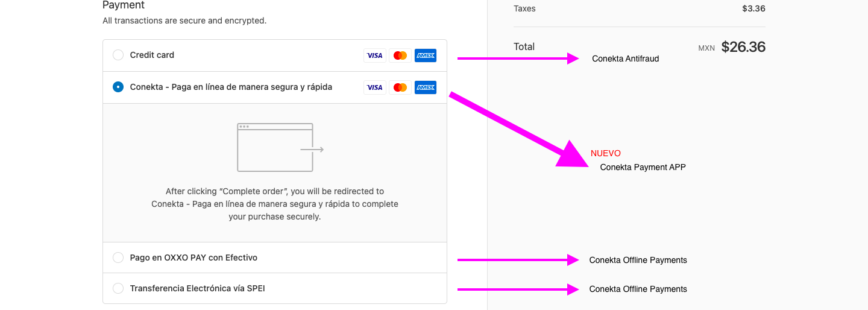Click the Pago en OXXO PAY con Efectivo label
This screenshot has height=310, width=868.
click(x=193, y=258)
